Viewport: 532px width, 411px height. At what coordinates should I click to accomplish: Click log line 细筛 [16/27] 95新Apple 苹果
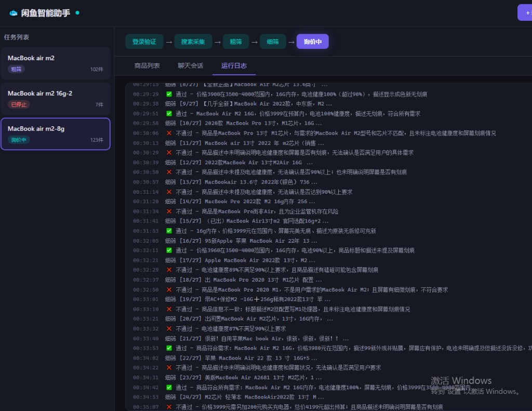tap(241, 241)
